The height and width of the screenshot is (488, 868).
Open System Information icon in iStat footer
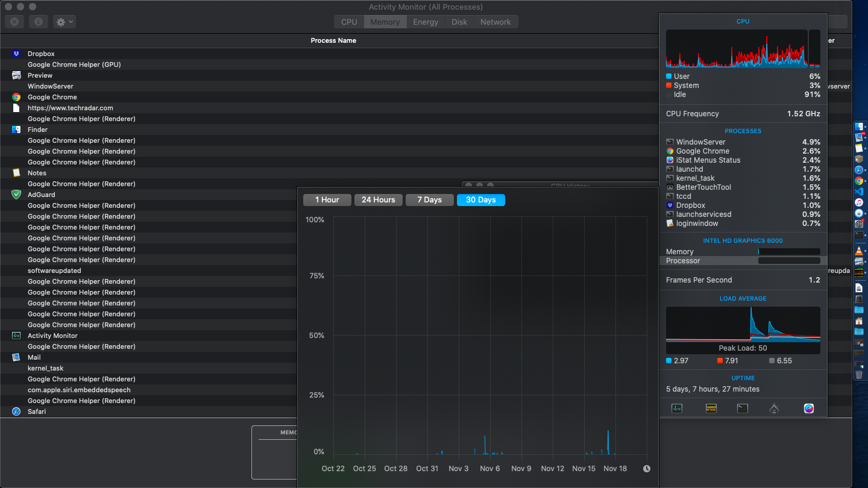pos(775,408)
